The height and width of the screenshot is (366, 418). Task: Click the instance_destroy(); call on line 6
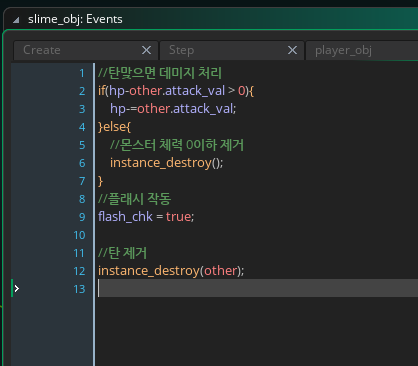click(x=166, y=163)
